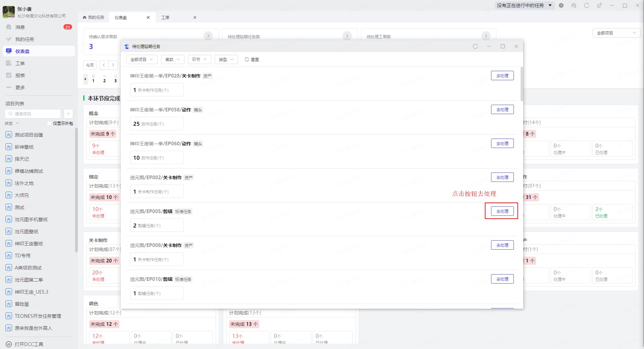Expand the 状态 status filter in sidebar
The image size is (644, 349).
12,123
